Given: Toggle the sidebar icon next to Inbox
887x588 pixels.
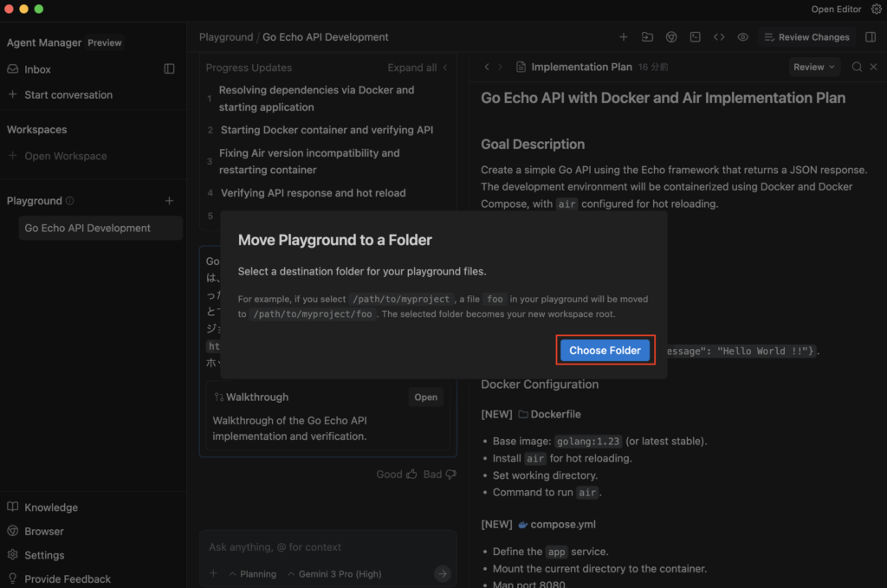Looking at the screenshot, I should [170, 69].
